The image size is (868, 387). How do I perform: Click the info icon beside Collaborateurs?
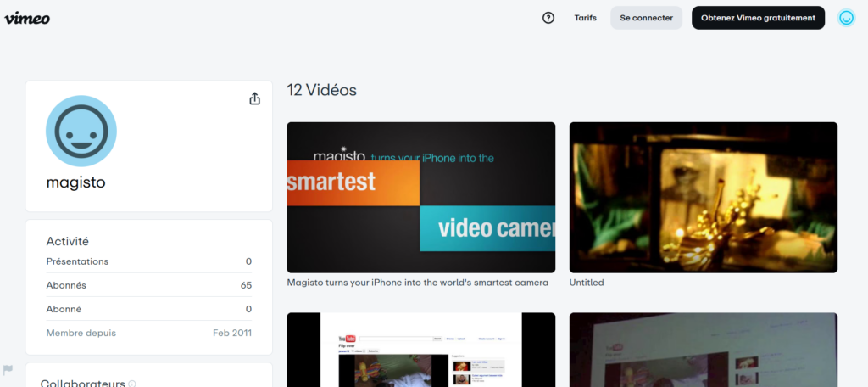click(x=132, y=384)
